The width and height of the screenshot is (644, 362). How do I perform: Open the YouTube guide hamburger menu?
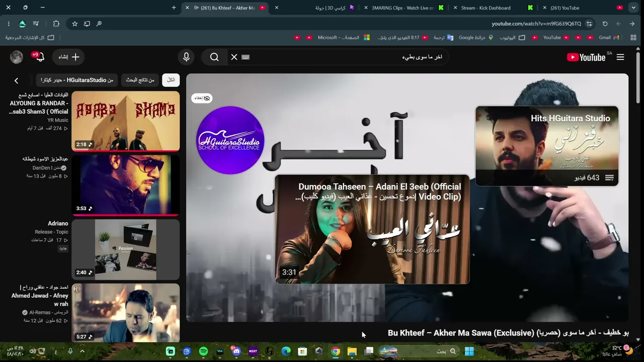click(x=620, y=57)
